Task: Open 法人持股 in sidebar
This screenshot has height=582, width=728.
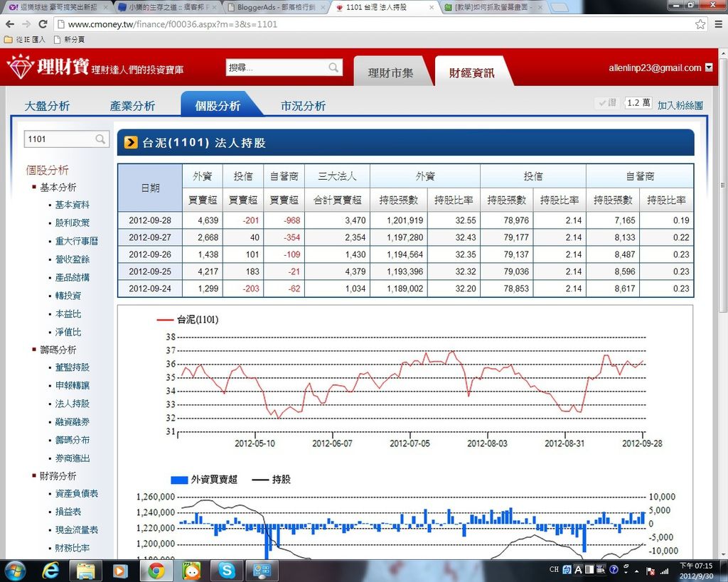Action: point(72,404)
